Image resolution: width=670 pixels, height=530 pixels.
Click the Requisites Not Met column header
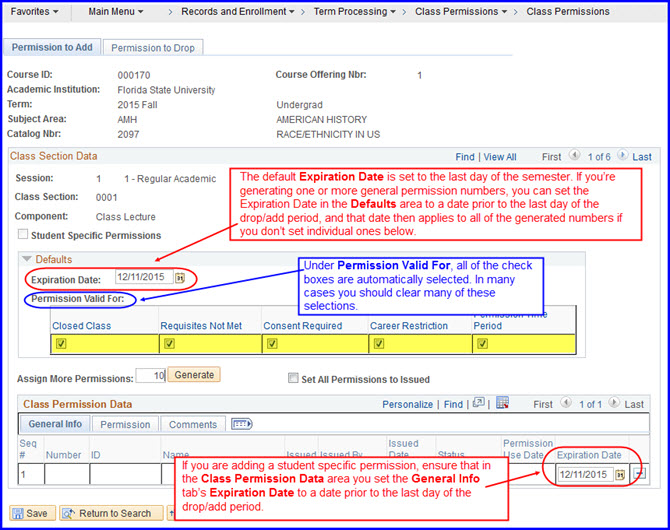tap(201, 326)
